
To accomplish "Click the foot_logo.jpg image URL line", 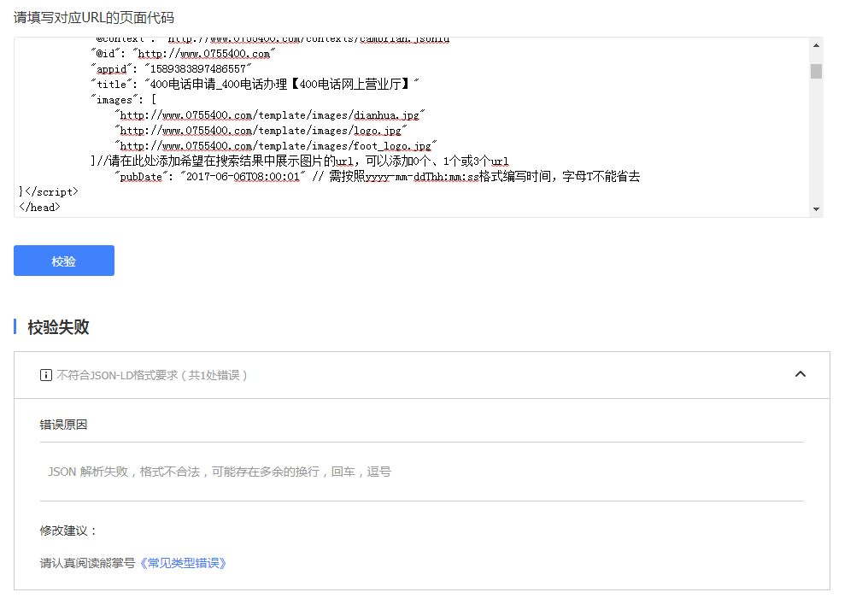I will click(x=277, y=146).
